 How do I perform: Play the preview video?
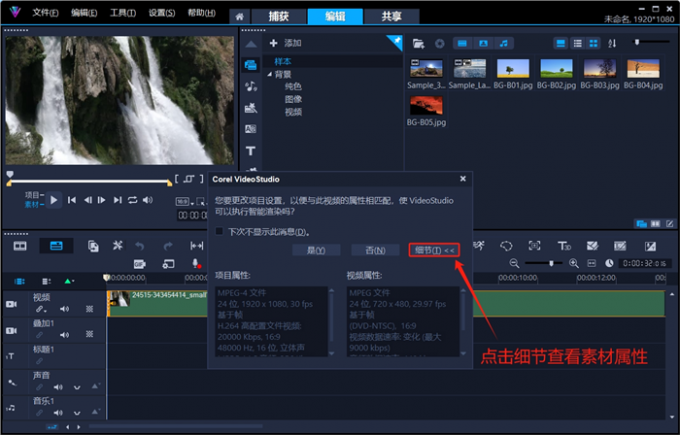click(x=54, y=200)
